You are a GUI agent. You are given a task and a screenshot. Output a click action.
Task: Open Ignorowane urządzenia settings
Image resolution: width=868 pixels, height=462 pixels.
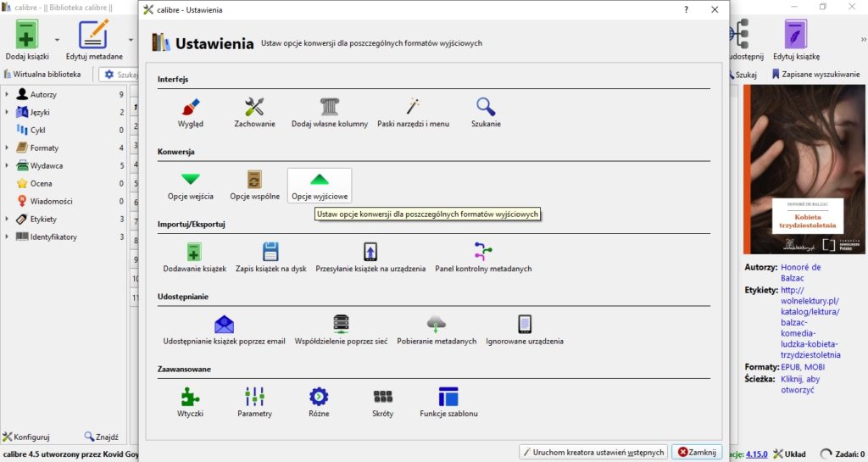525,331
